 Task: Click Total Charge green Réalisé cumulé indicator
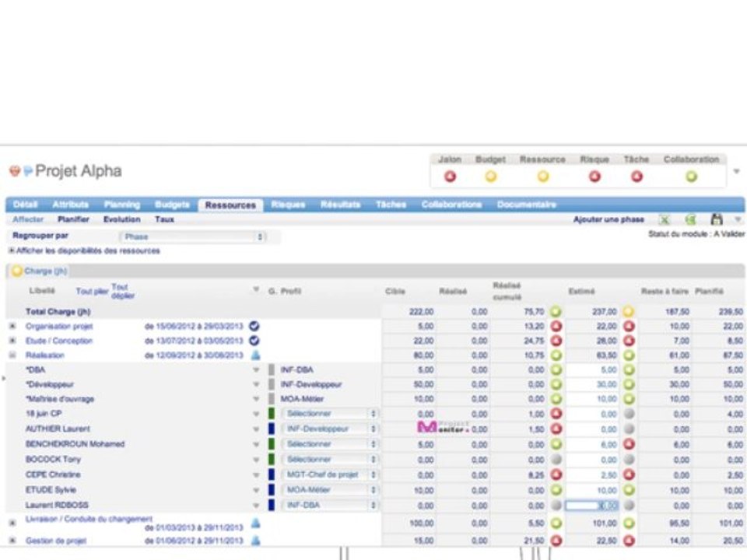point(556,312)
